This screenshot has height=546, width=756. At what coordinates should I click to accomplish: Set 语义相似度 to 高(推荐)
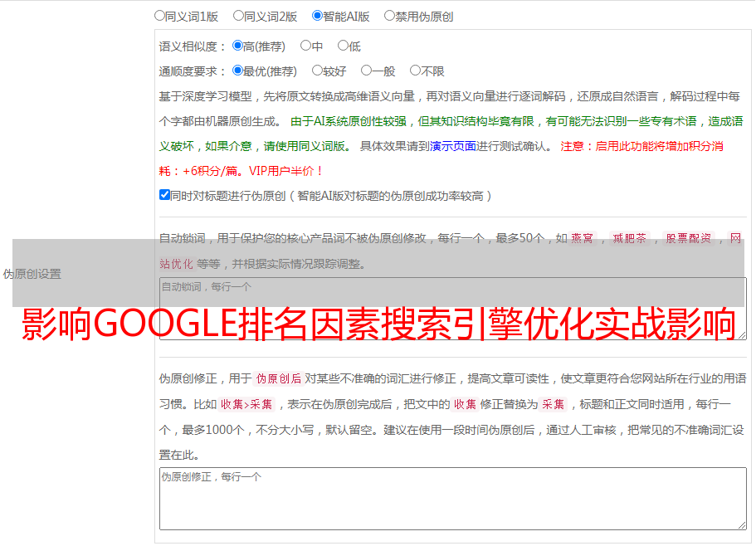[237, 46]
